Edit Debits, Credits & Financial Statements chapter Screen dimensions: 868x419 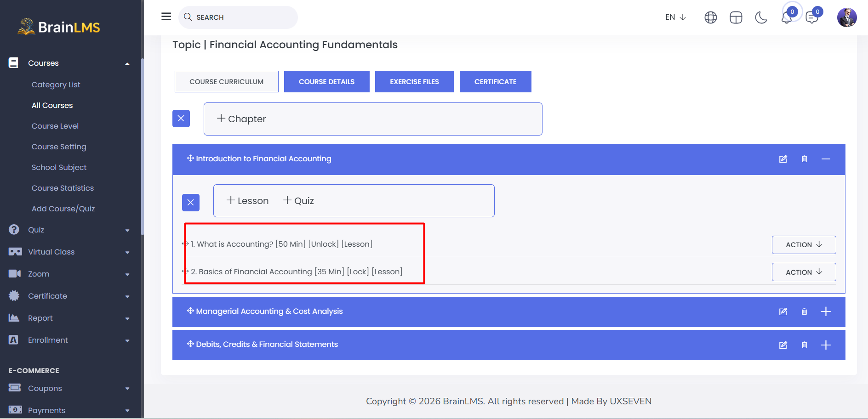coord(783,345)
